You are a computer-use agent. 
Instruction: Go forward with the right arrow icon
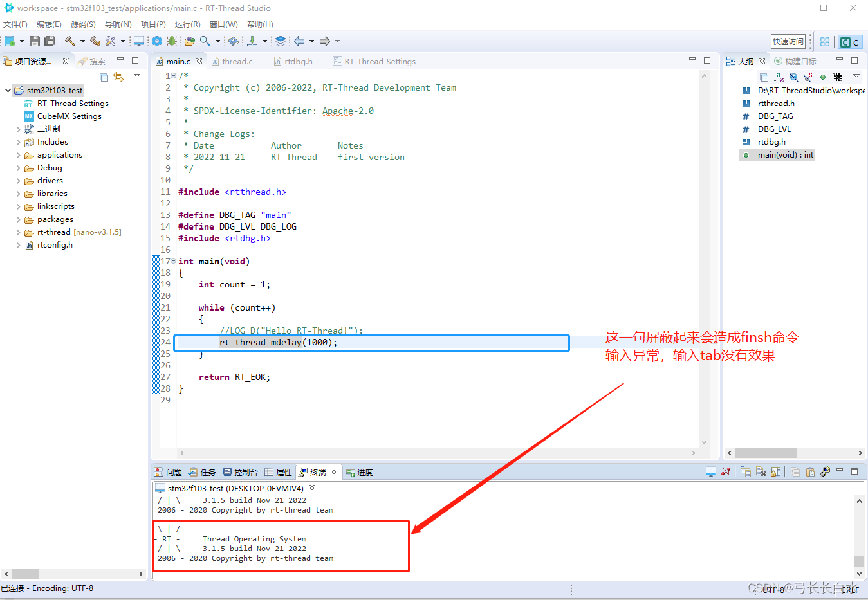coord(325,41)
